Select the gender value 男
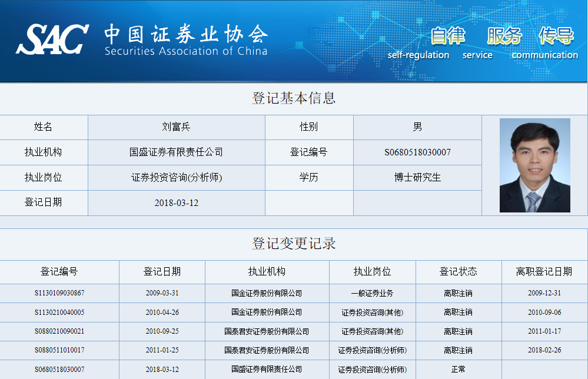 417,127
